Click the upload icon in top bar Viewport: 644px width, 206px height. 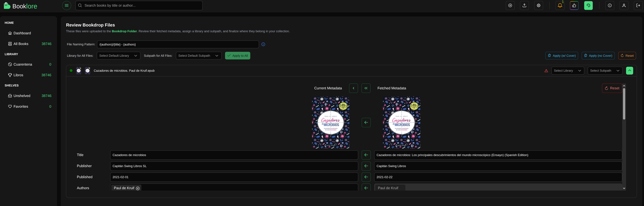(524, 5)
